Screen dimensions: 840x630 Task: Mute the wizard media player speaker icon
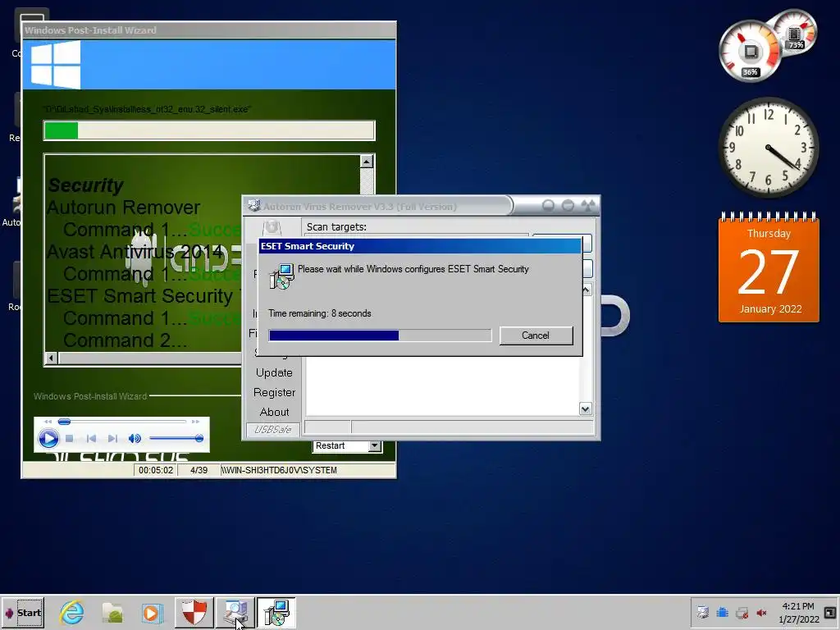(135, 439)
